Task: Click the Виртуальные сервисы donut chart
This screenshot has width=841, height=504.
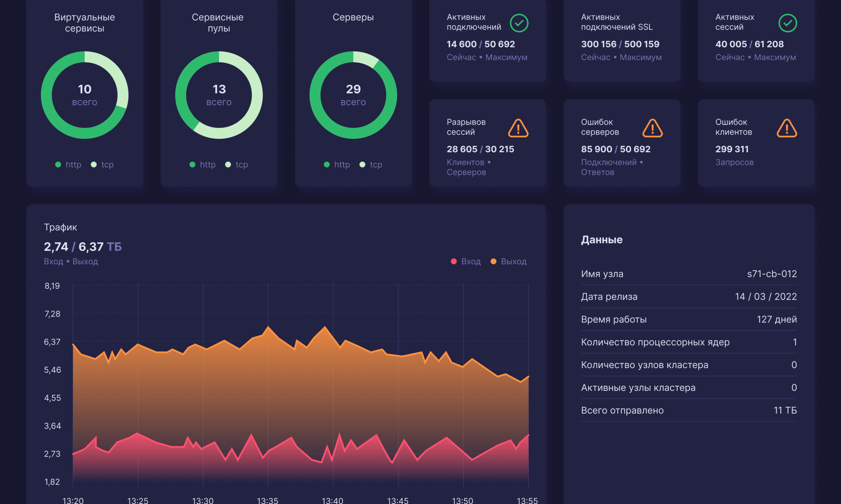Action: coord(85,95)
